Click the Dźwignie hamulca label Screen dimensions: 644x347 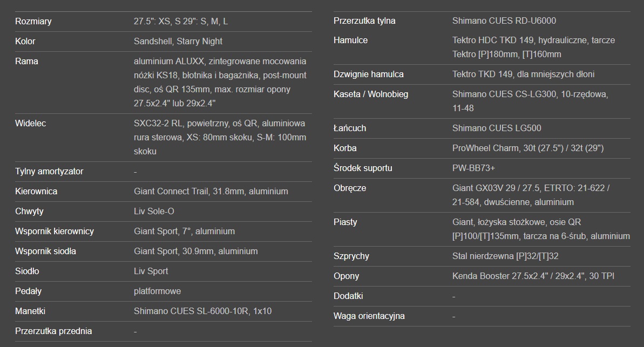[x=369, y=74]
